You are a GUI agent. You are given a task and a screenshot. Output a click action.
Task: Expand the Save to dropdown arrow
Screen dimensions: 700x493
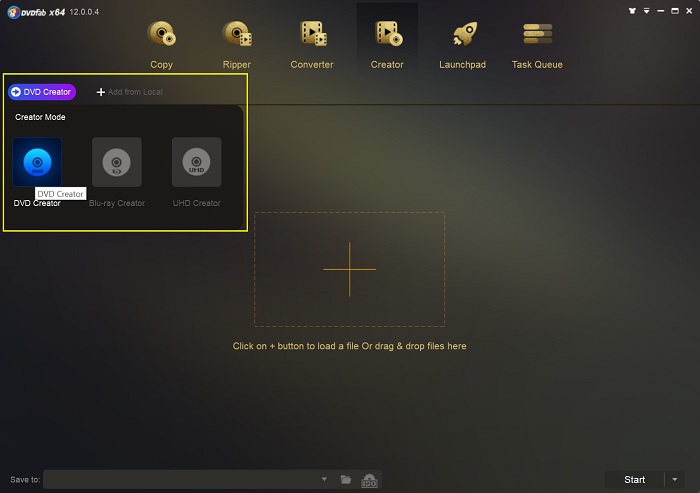tap(324, 480)
